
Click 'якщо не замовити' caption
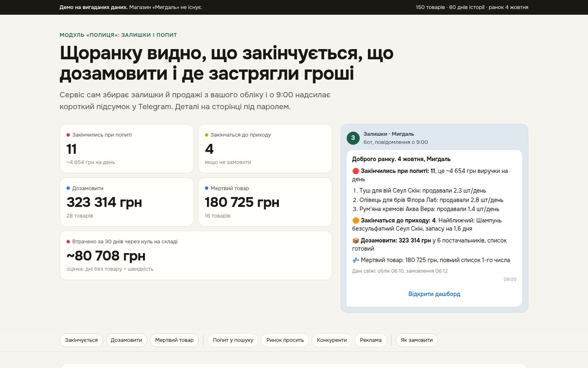pyautogui.click(x=228, y=162)
